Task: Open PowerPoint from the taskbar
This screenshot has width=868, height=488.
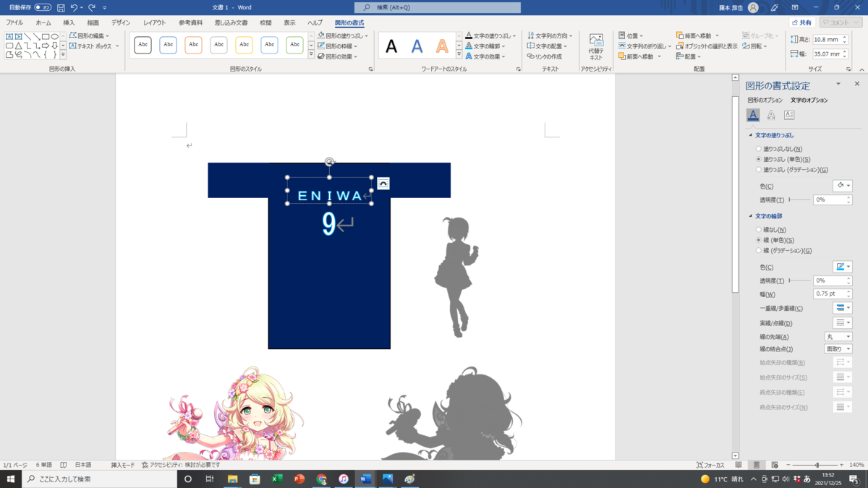Action: click(x=299, y=479)
